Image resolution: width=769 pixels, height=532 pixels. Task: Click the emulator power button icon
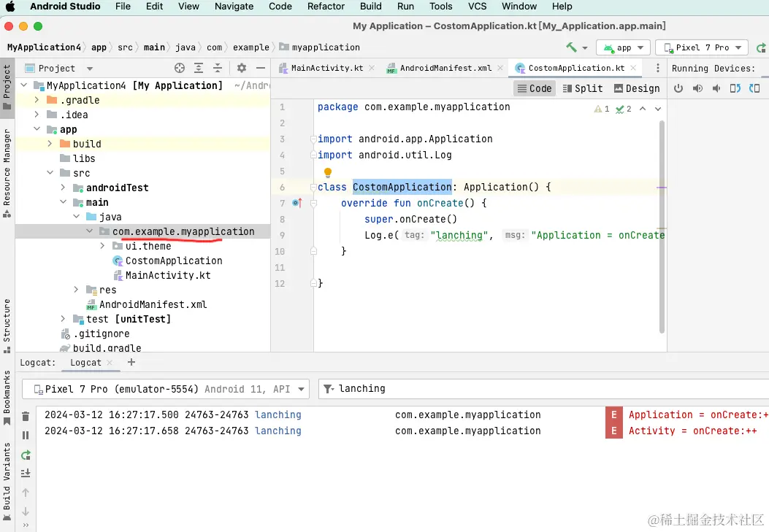pyautogui.click(x=678, y=88)
